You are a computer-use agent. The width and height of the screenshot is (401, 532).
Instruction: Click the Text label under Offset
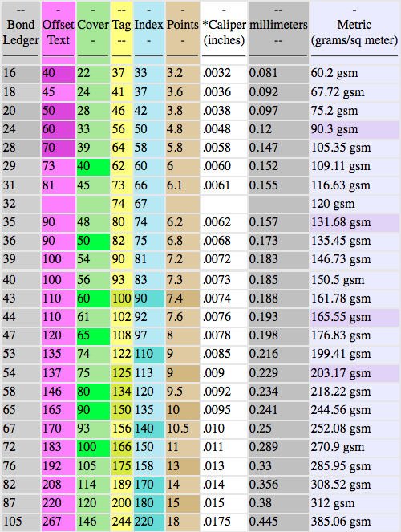pos(59,40)
